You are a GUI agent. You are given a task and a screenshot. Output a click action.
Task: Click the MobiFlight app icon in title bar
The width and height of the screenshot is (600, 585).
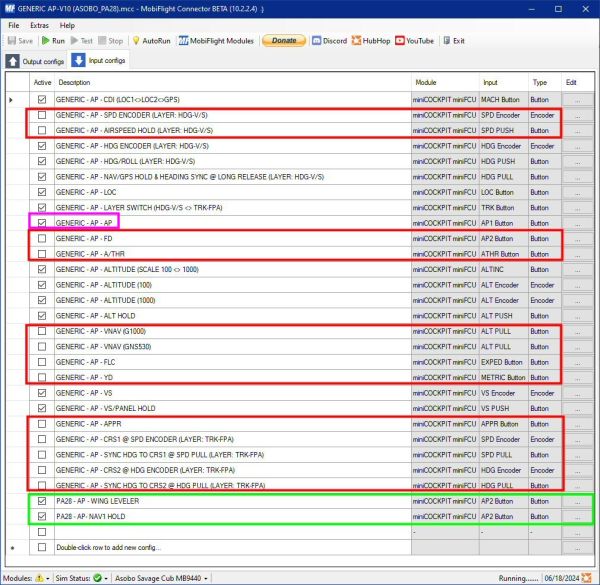tap(10, 9)
